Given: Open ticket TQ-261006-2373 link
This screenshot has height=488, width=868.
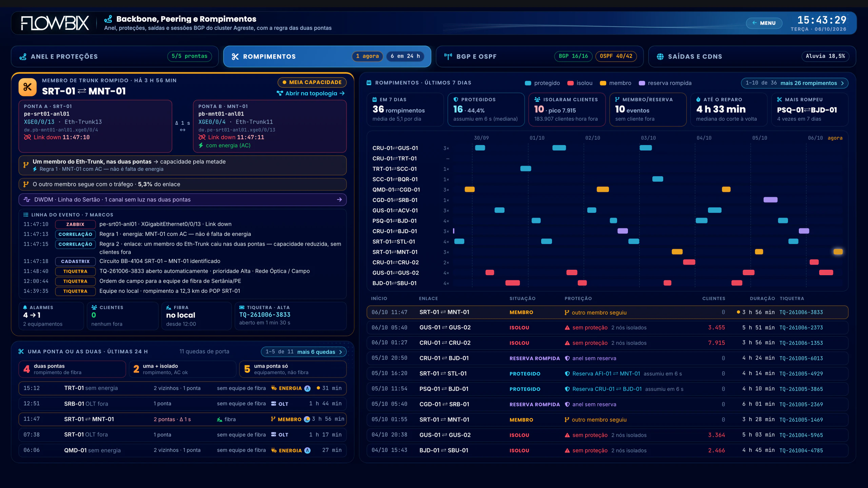Looking at the screenshot, I should [801, 328].
